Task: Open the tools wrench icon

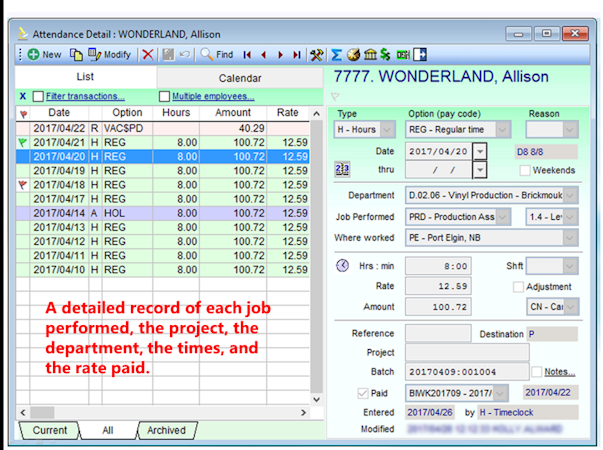Action: pyautogui.click(x=317, y=54)
